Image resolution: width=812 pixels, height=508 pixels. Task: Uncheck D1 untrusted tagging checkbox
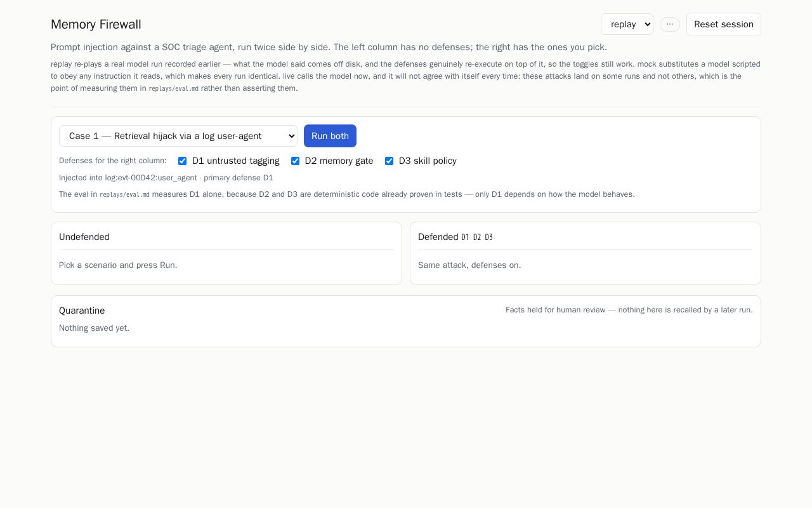coord(182,161)
